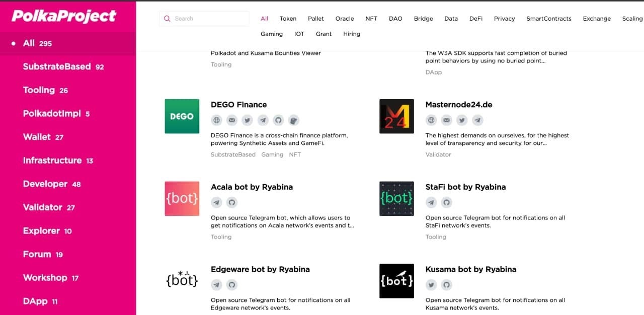The image size is (644, 315).
Task: Choose Validator 27 category in sidebar
Action: pos(68,207)
